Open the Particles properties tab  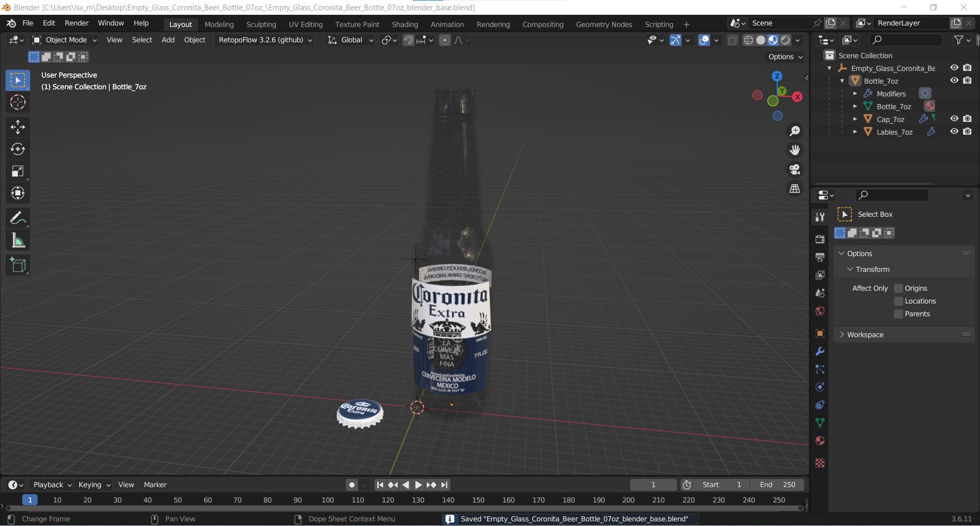820,369
